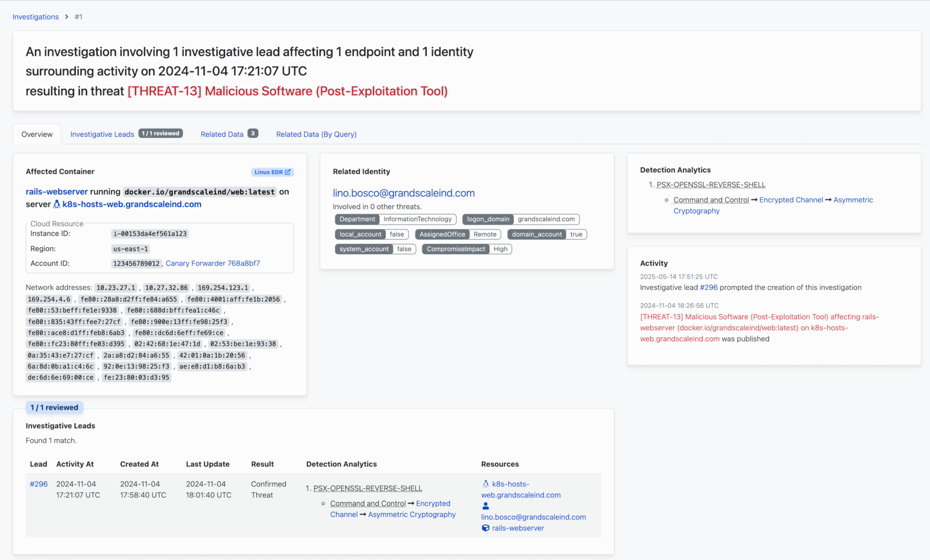
Task: Click the breadcrumb chevron after Investigations
Action: [x=67, y=17]
